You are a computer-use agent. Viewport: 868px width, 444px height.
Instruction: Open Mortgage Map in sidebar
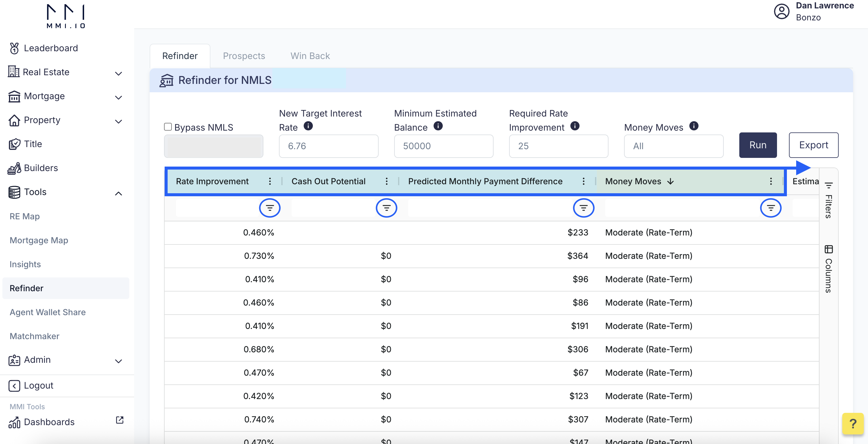(x=39, y=240)
